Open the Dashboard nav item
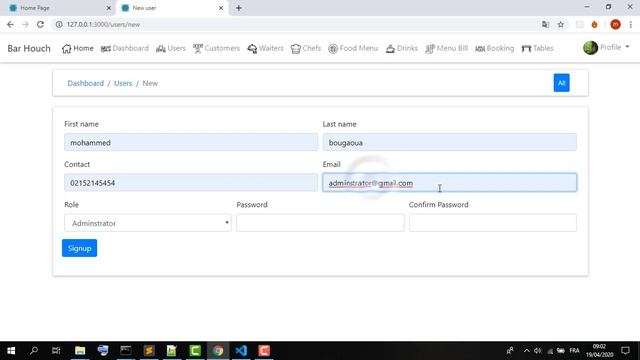The width and height of the screenshot is (640, 360). coord(124,48)
